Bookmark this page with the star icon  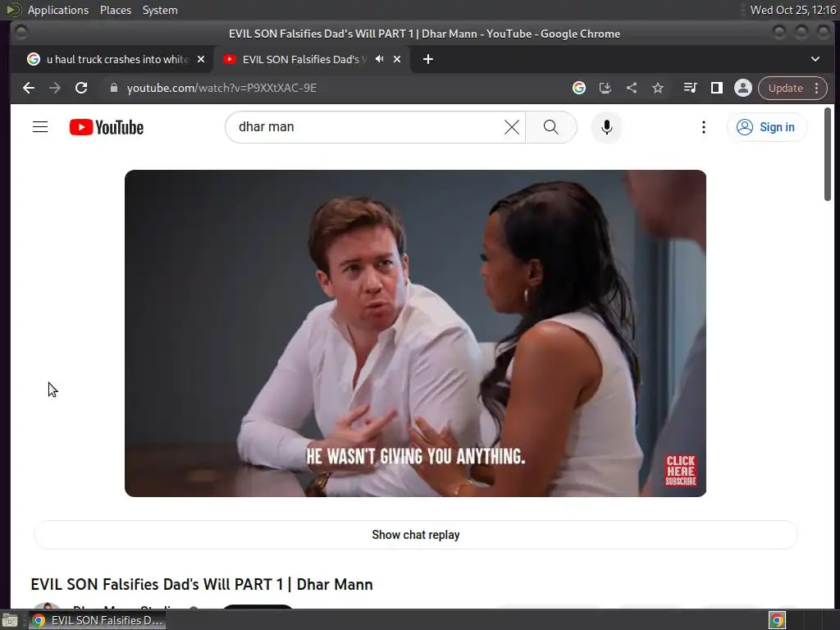[x=658, y=88]
